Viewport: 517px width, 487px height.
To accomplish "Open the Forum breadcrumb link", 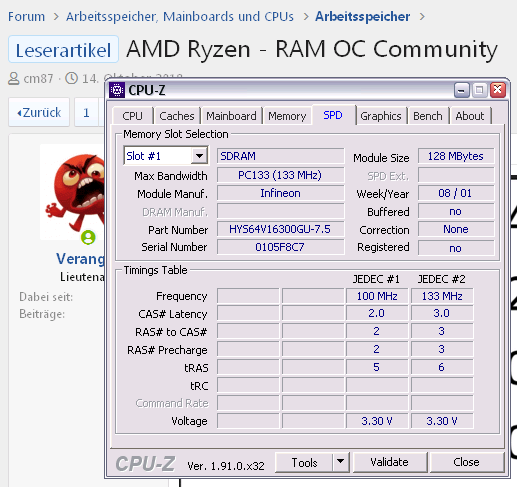I will (x=26, y=16).
